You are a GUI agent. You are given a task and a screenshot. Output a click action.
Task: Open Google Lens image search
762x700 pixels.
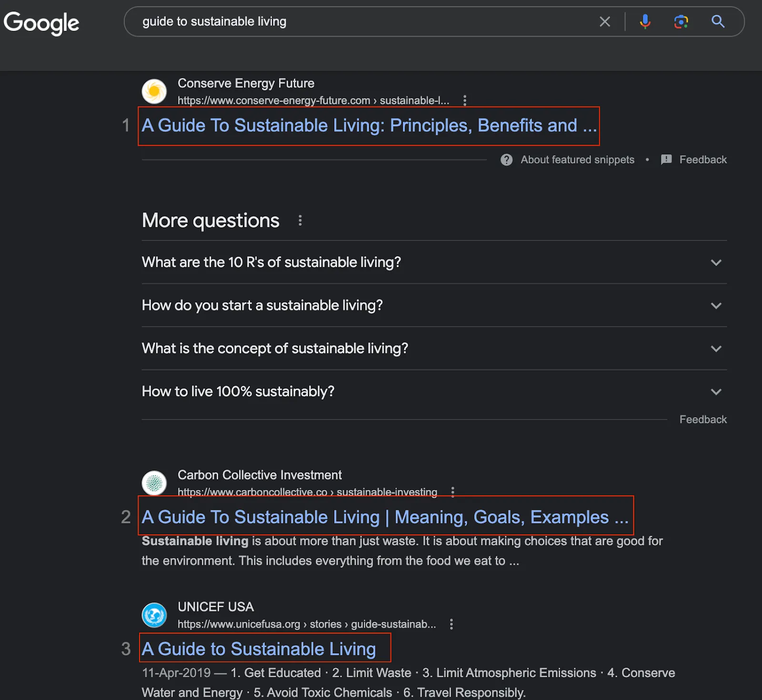pyautogui.click(x=681, y=21)
